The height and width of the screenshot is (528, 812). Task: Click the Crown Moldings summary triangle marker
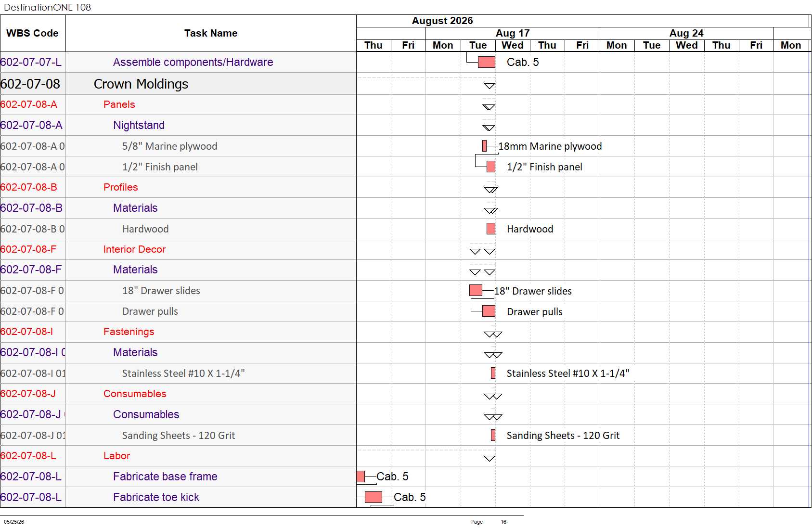[x=490, y=86]
